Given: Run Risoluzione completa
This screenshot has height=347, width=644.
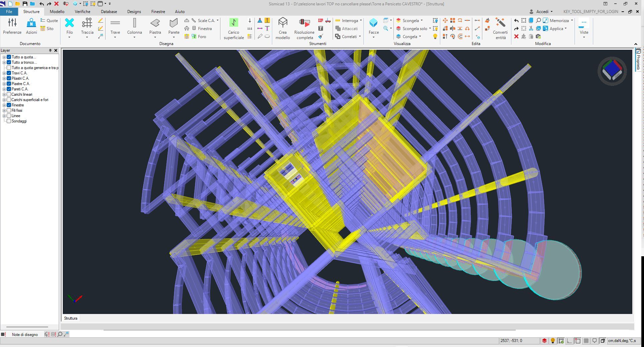Looking at the screenshot, I should [x=304, y=23].
